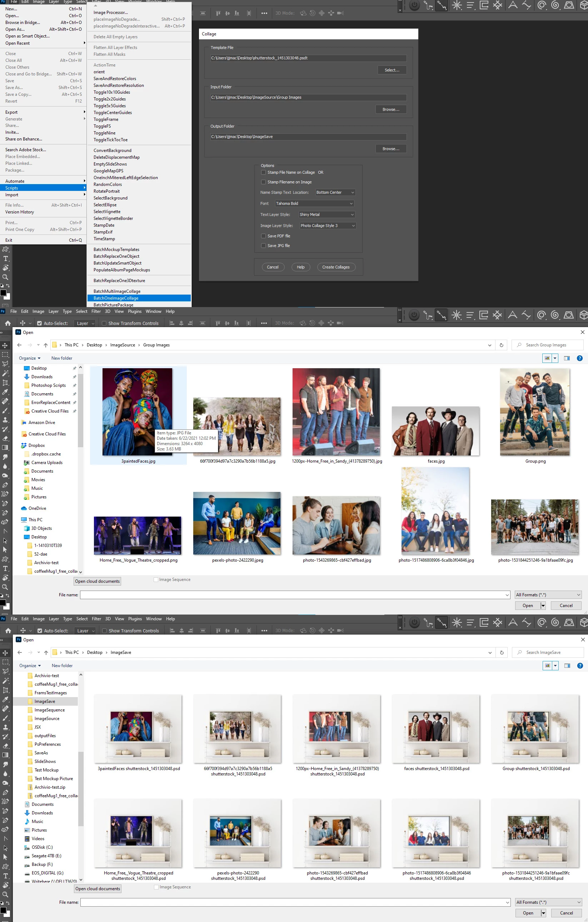Screen dimensions: 588x922
Task: Click Help in the Collage dialog
Action: click(x=301, y=267)
